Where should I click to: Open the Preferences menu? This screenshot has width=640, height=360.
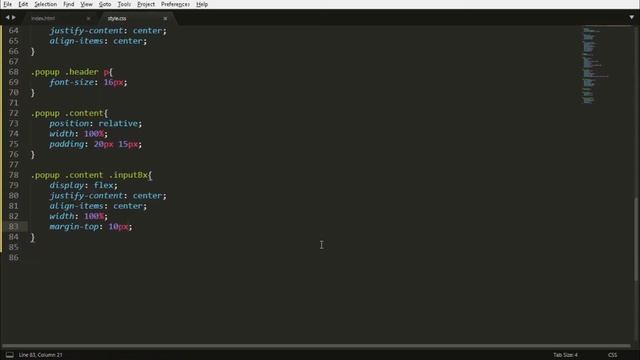point(176,4)
